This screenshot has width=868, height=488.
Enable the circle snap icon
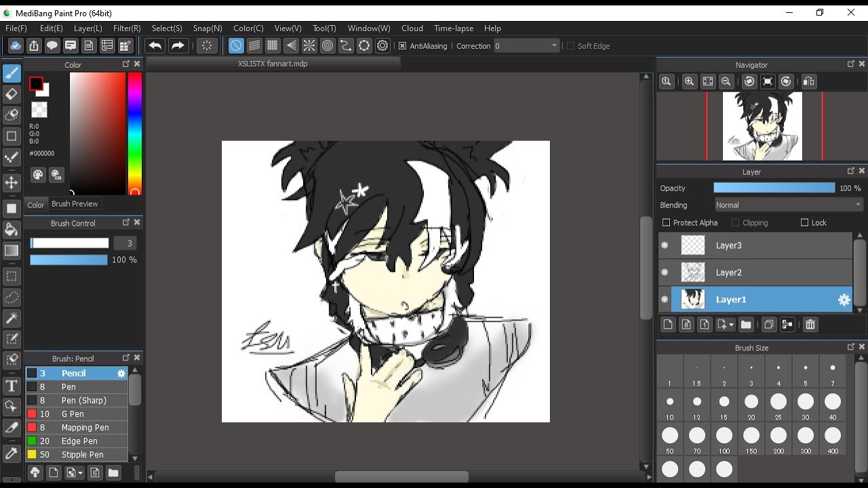click(x=328, y=45)
